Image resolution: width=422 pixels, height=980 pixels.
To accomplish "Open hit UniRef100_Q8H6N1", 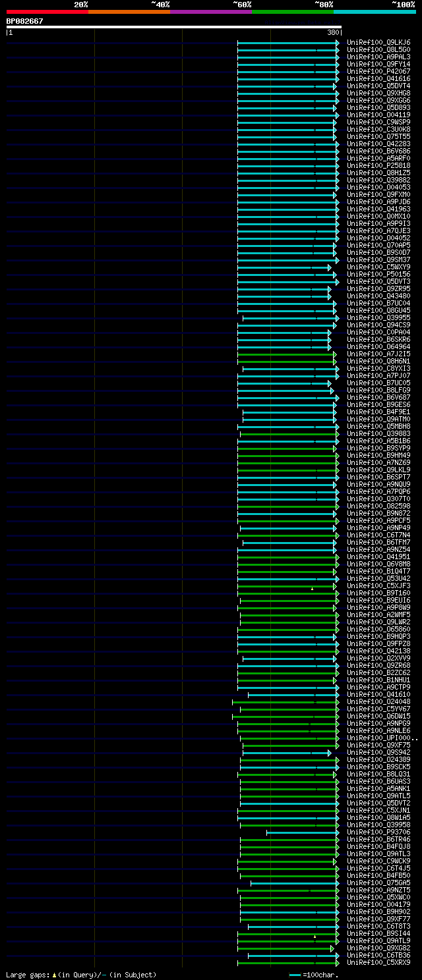I will coord(378,362).
